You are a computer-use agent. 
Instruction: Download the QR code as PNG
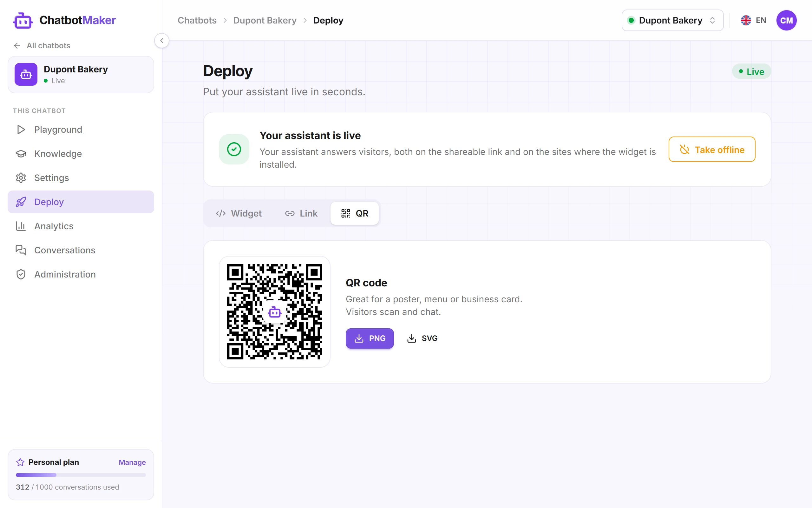coord(370,338)
